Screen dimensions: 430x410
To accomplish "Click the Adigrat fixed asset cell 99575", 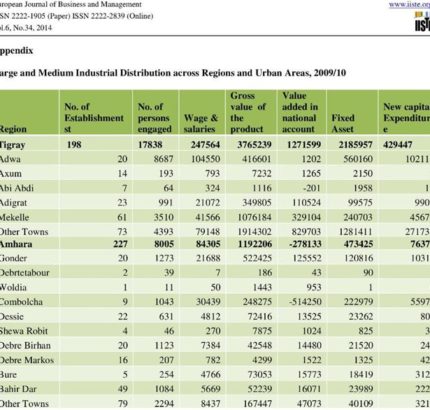I will 358,203.
